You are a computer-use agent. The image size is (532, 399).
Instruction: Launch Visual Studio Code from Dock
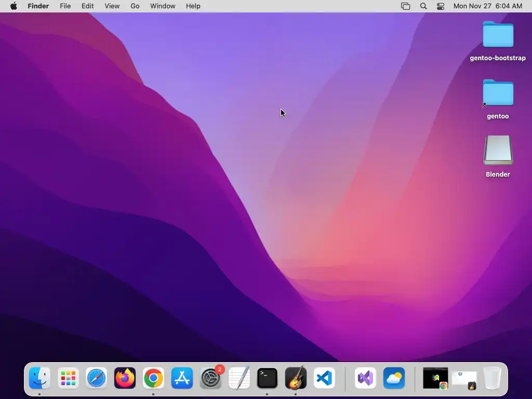point(324,378)
